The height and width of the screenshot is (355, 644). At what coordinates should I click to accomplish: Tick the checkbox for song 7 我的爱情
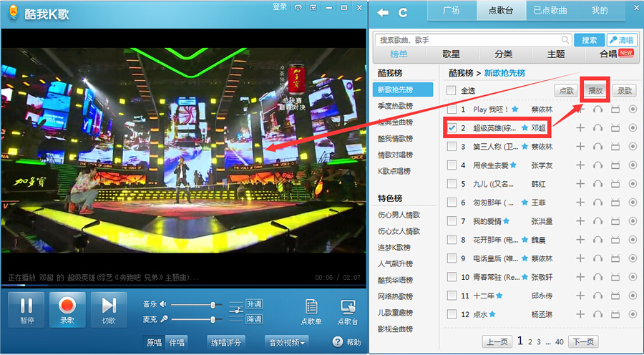click(x=452, y=221)
